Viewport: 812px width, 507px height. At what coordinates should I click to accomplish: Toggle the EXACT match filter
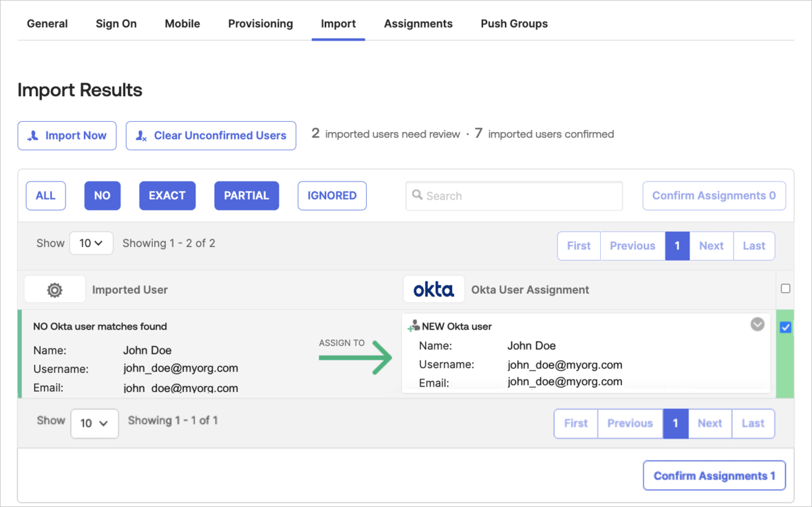(x=167, y=196)
